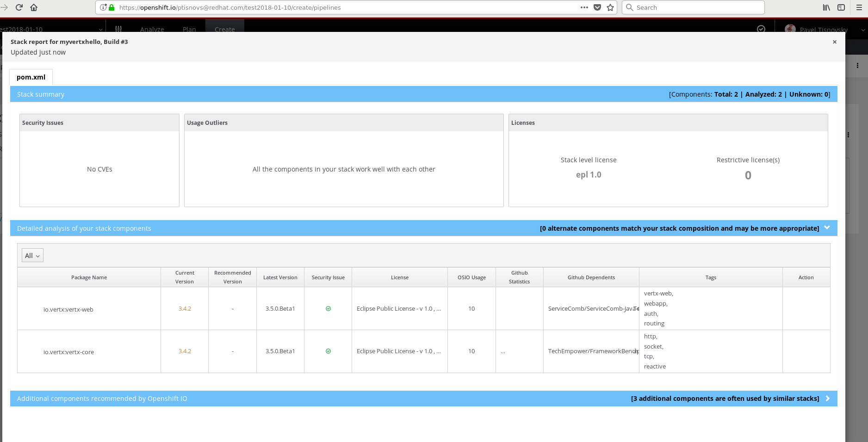Expand the Additional components recommended section
868x442 pixels.
(x=827, y=398)
